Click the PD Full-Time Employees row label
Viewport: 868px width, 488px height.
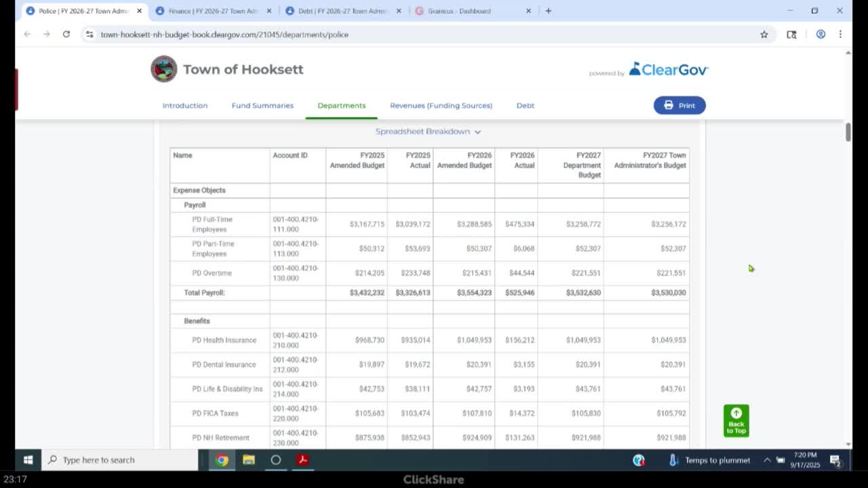click(x=212, y=224)
